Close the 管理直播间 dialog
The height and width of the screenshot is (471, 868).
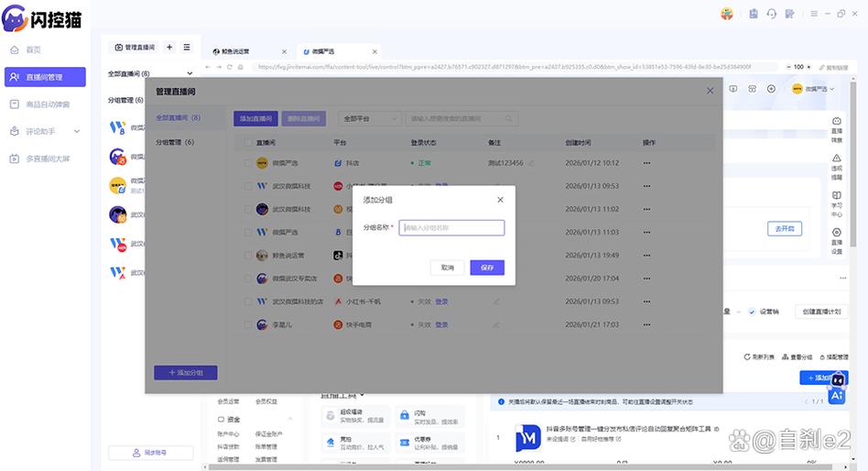pyautogui.click(x=710, y=91)
